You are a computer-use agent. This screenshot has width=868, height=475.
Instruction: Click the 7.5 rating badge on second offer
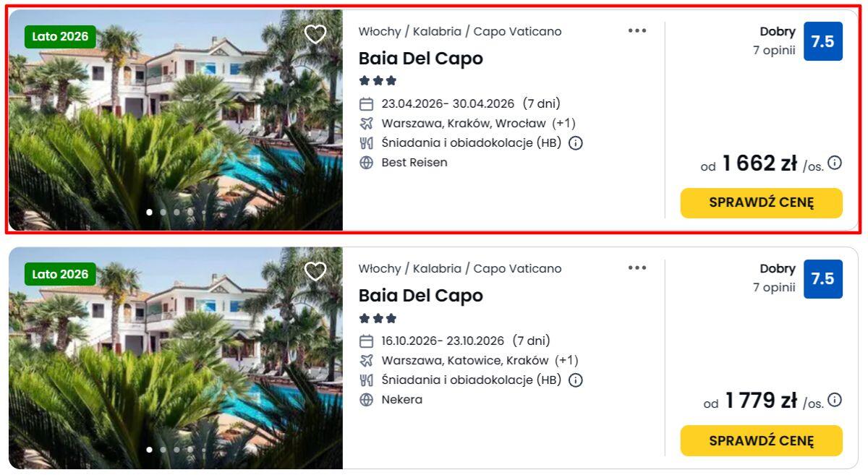pos(822,278)
